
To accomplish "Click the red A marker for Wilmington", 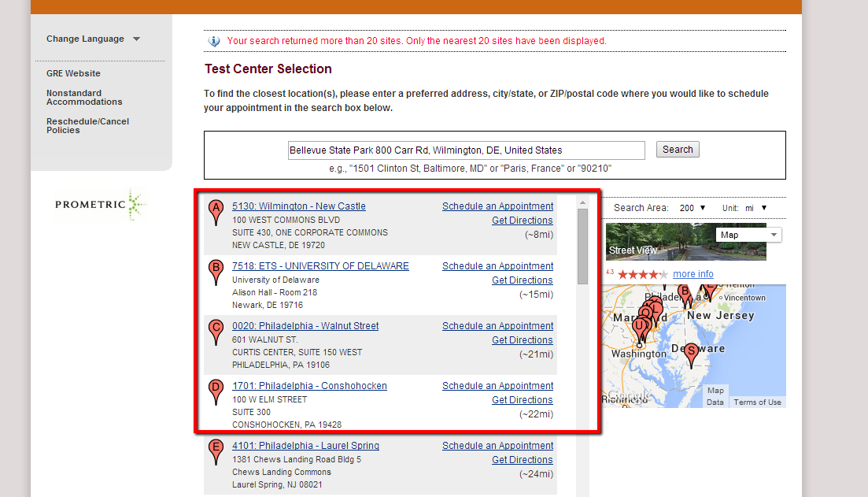I will 216,212.
